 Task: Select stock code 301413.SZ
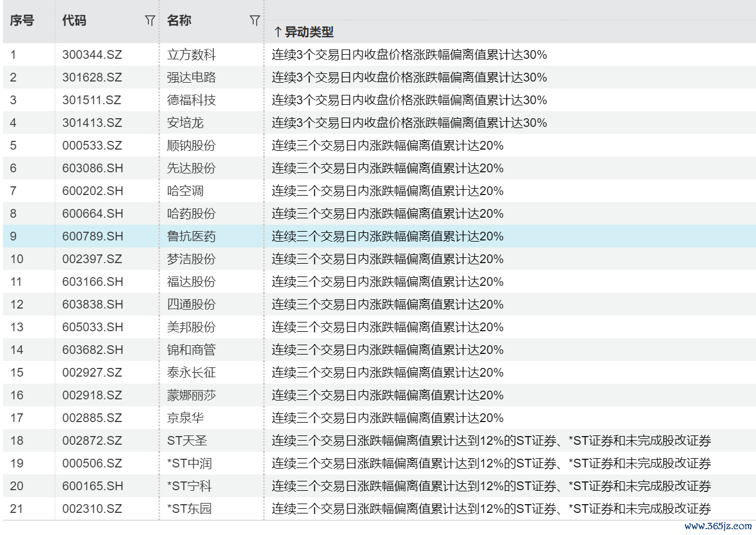92,123
